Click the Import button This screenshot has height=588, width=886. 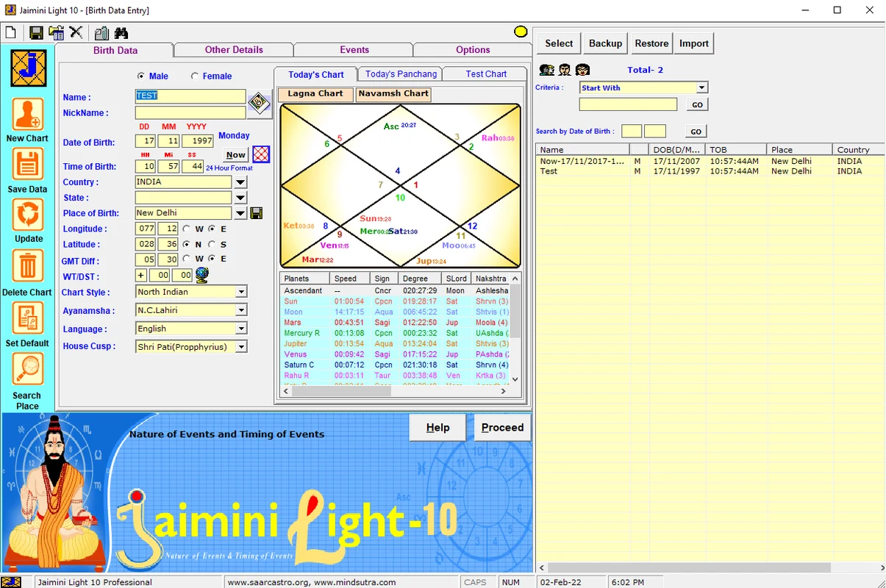pyautogui.click(x=694, y=43)
